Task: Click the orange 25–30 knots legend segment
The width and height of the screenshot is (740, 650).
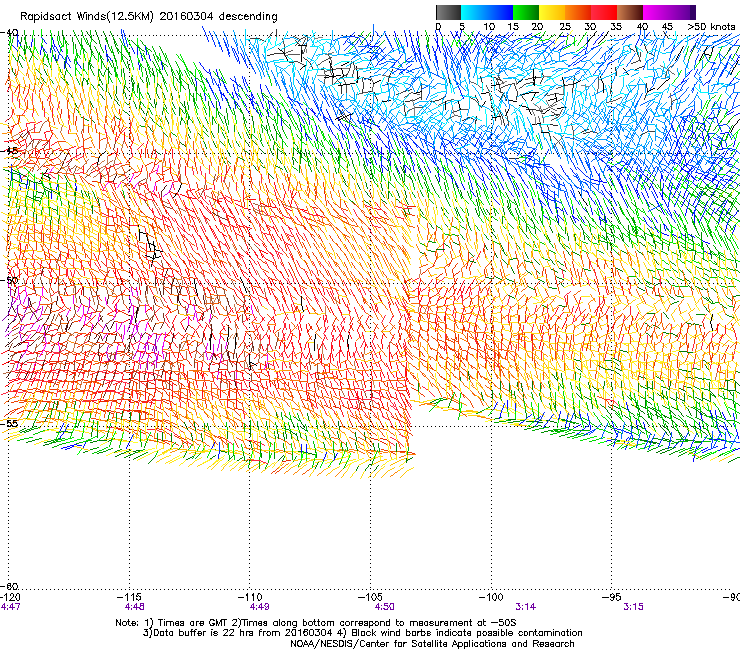Action: click(x=578, y=12)
